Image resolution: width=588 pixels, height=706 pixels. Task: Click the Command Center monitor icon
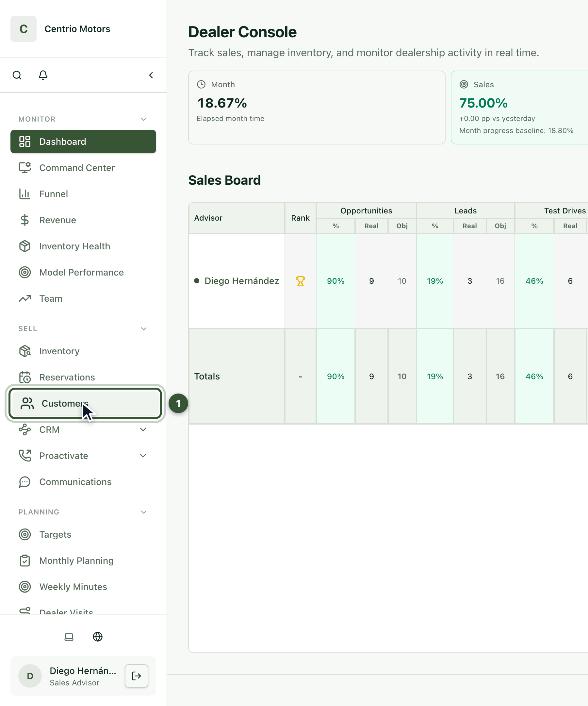coord(25,168)
